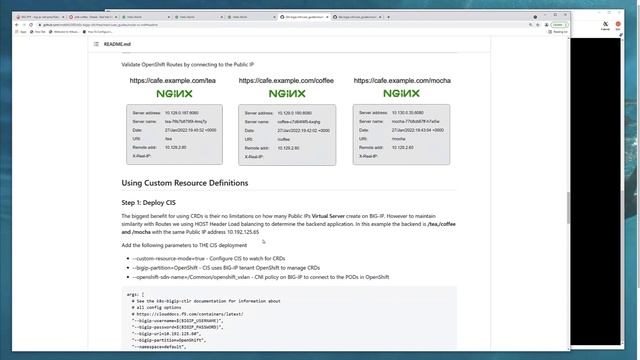Click the red Exit icon in the right window
Image resolution: width=640 pixels, height=360 pixels.
(618, 26)
